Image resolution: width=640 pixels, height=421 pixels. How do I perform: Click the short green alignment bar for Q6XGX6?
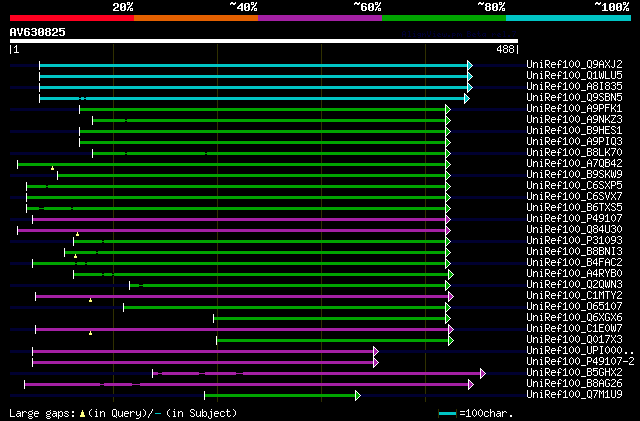[x=330, y=319]
